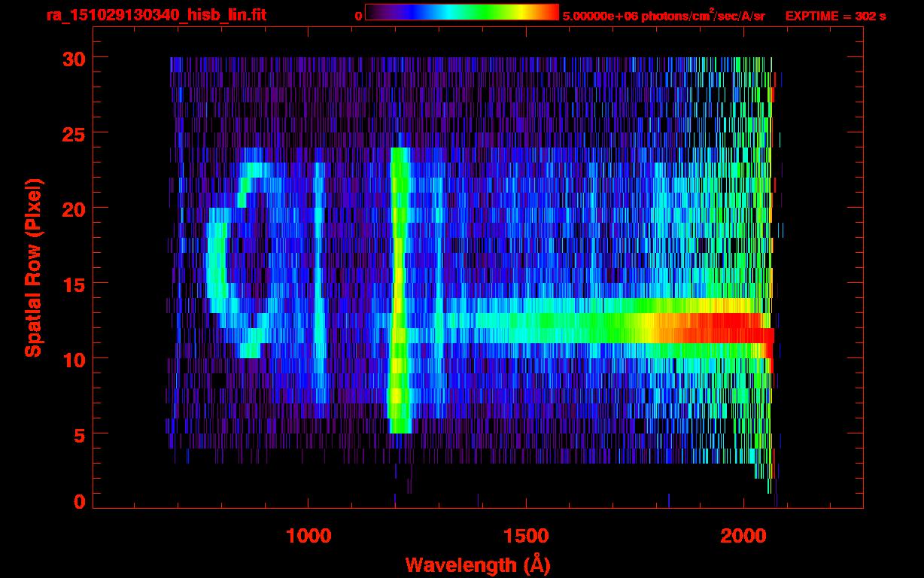This screenshot has height=578, width=924.
Task: Click the 1000 wavelength tick label
Action: pos(309,536)
